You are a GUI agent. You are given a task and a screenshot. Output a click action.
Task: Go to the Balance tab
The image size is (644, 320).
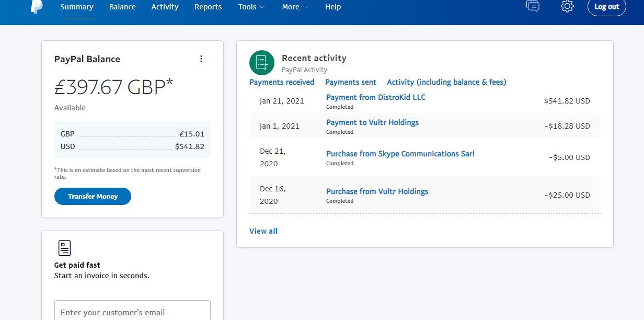click(122, 7)
